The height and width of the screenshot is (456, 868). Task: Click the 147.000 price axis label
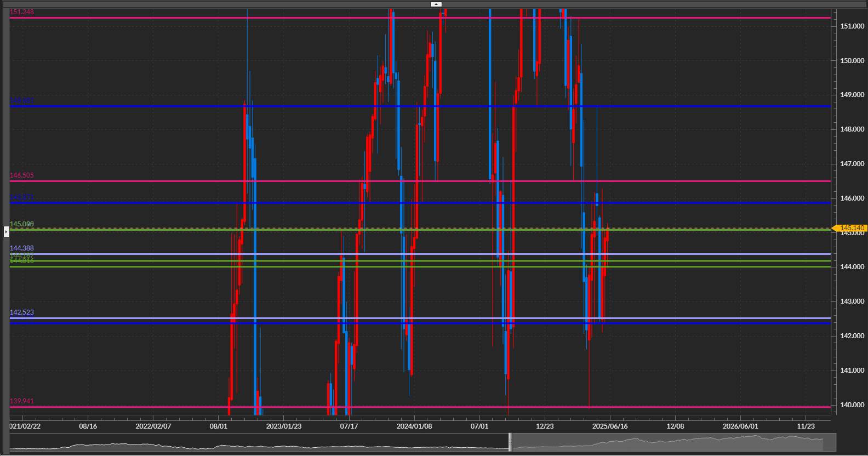(x=852, y=164)
